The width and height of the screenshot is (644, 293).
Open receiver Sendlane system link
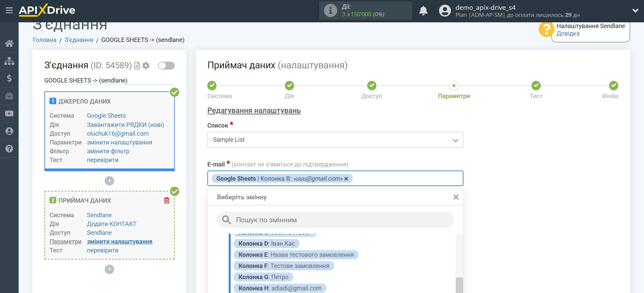click(x=99, y=215)
